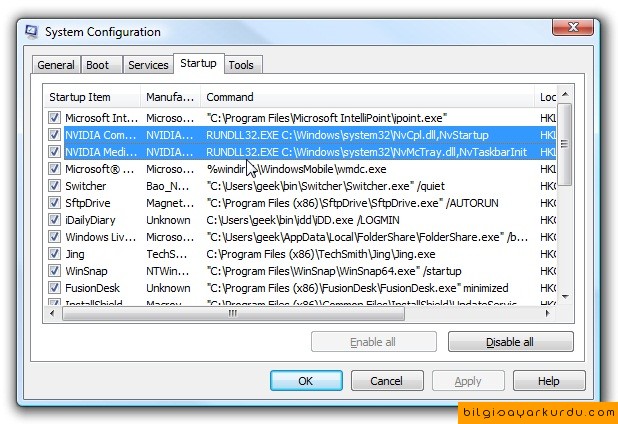
Task: Click the Disable all button
Action: (510, 342)
